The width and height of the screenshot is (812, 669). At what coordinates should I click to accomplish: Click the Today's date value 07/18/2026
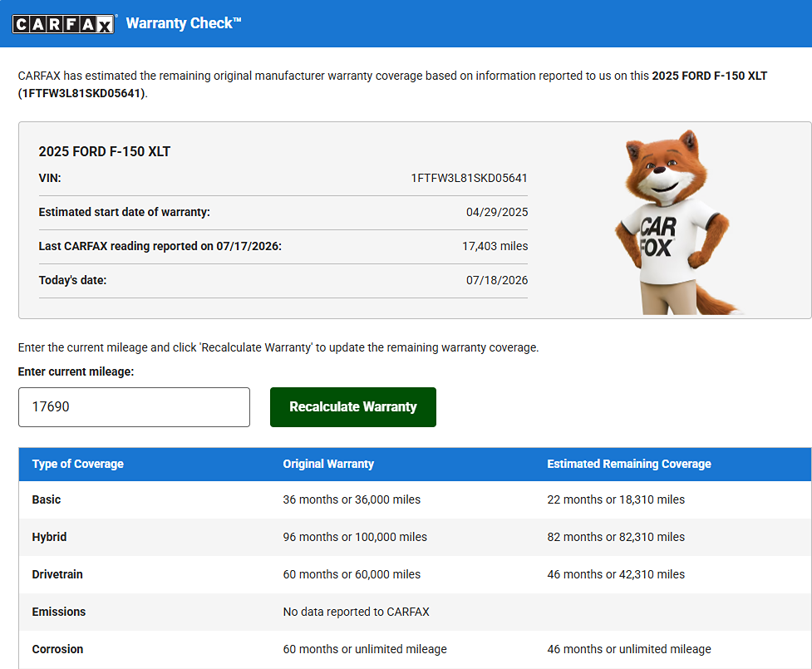coord(497,281)
